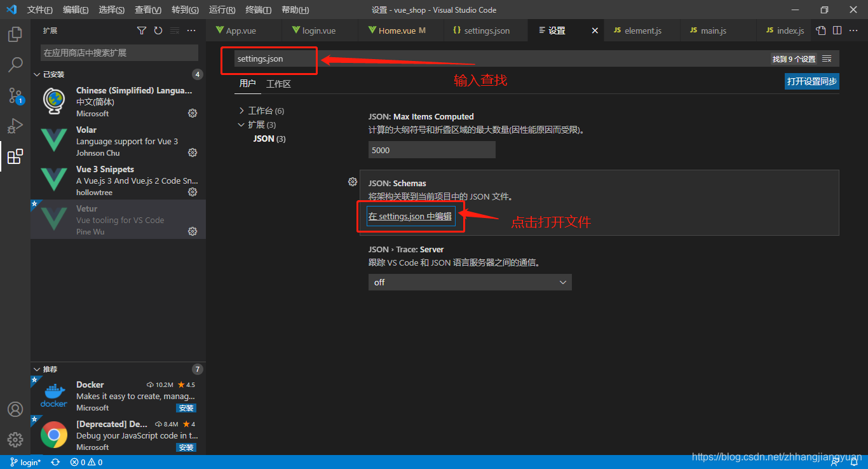The image size is (868, 469).
Task: Open gear menu for Volar extension
Action: coord(193,153)
